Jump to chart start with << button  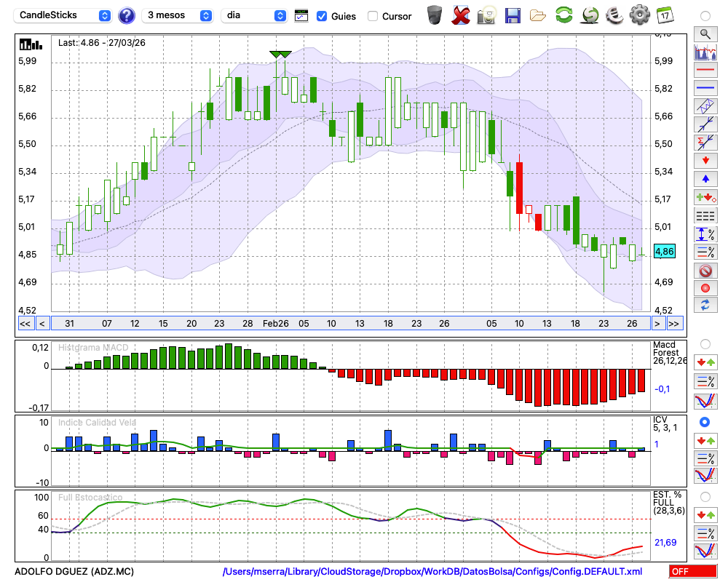pos(25,324)
